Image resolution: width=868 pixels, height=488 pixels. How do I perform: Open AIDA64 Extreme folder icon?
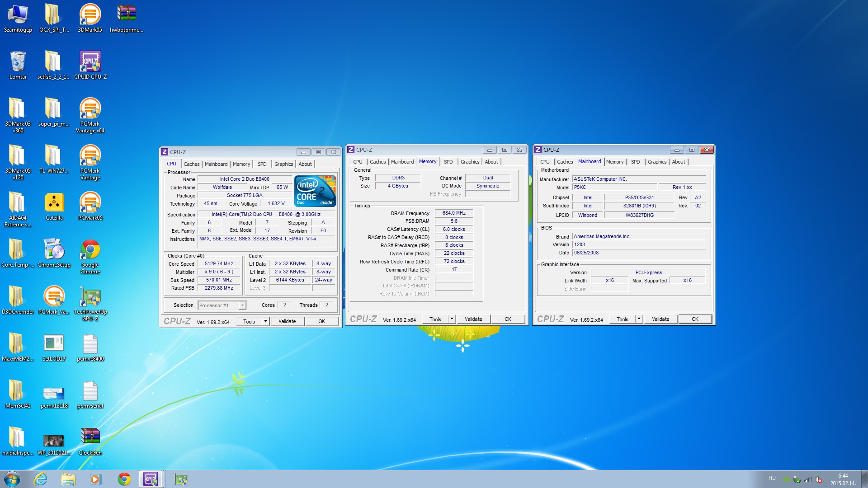[x=18, y=209]
